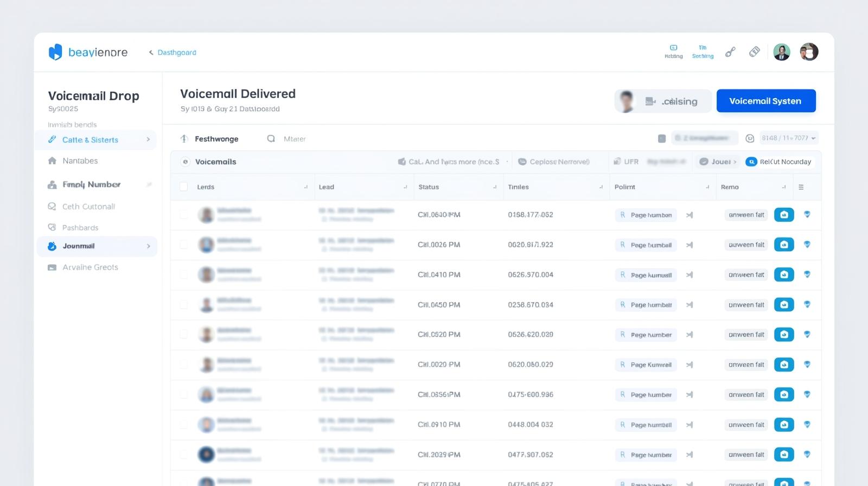Click blue camera button in row 0620.817.922
Viewport: 868px width, 486px height.
[784, 245]
